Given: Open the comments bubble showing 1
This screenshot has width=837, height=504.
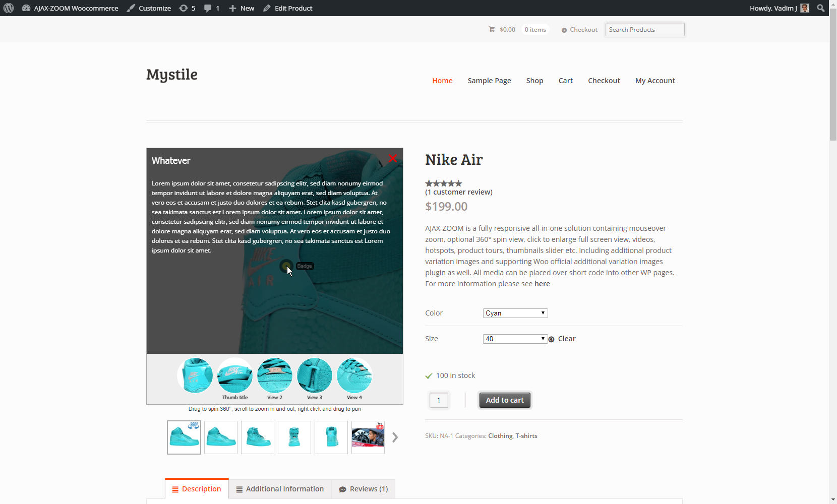Looking at the screenshot, I should (x=212, y=8).
